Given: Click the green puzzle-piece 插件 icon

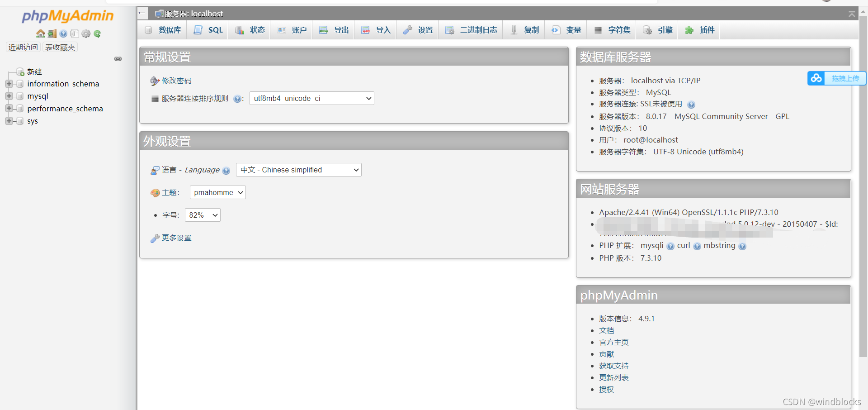Looking at the screenshot, I should (689, 30).
